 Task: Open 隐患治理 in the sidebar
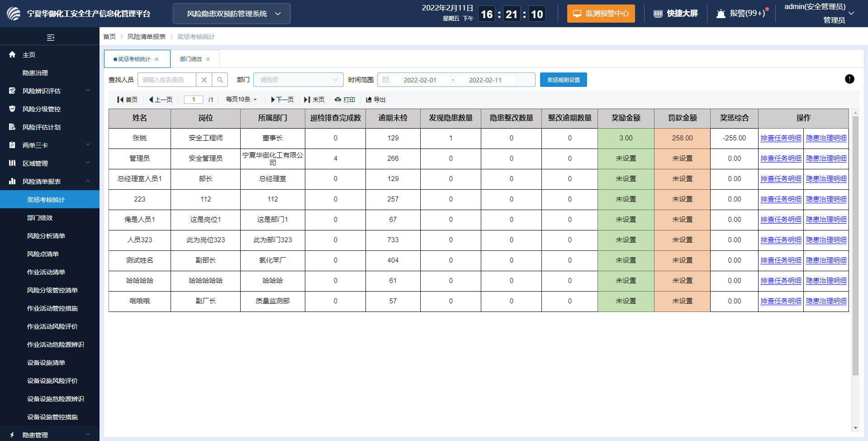tap(50, 73)
